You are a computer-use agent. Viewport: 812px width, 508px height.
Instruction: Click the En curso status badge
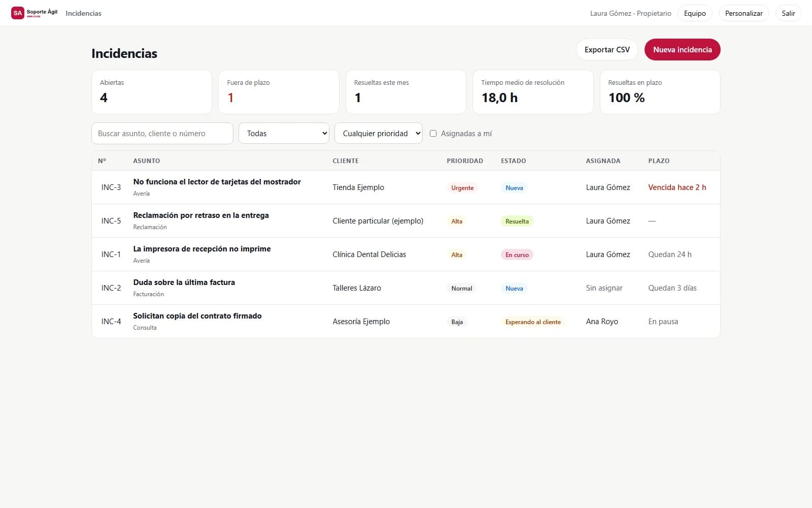(517, 255)
